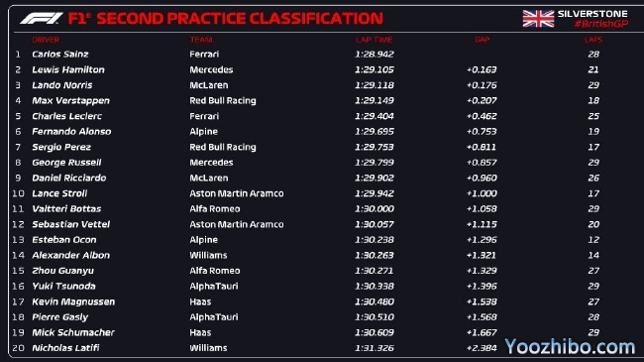The width and height of the screenshot is (644, 362).
Task: Click the F1 logo icon
Action: pyautogui.click(x=42, y=18)
